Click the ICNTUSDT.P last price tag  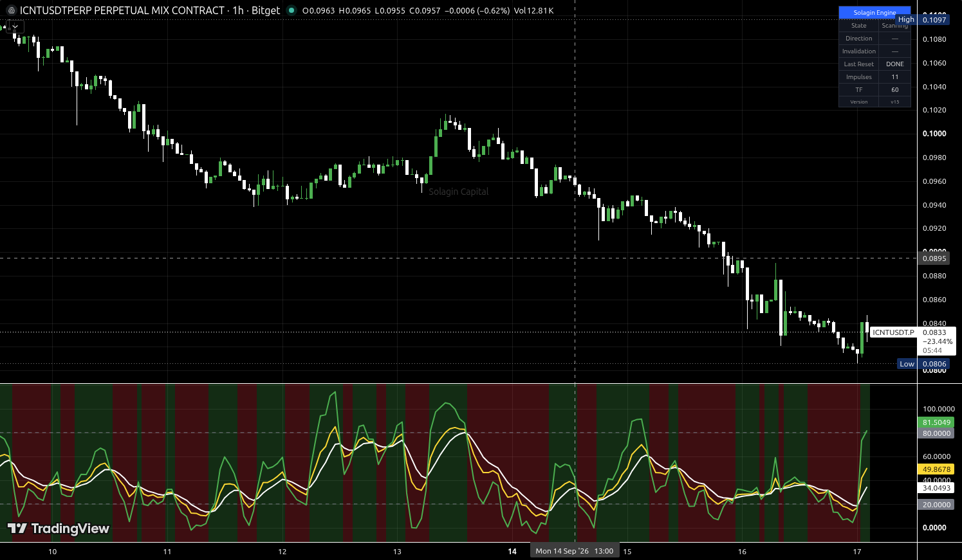coord(893,332)
